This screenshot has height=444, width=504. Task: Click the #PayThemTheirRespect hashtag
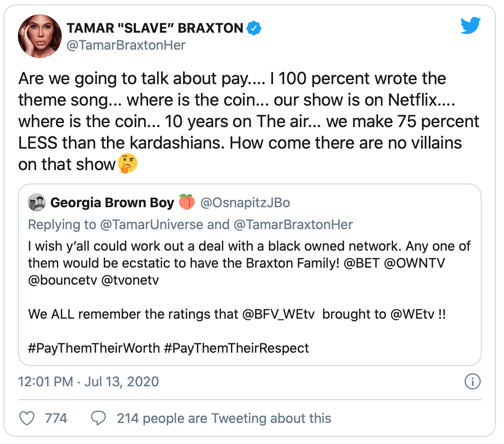(236, 348)
